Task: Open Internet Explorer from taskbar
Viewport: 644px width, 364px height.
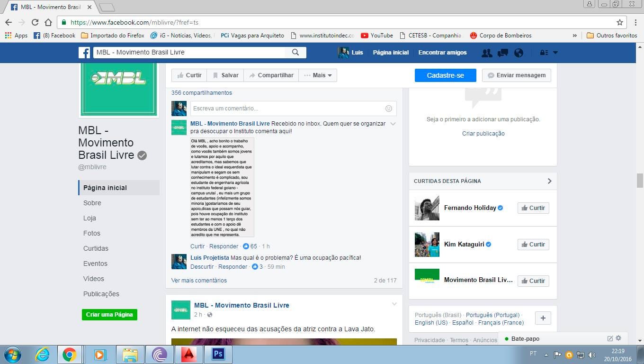Action: pyautogui.click(x=43, y=355)
